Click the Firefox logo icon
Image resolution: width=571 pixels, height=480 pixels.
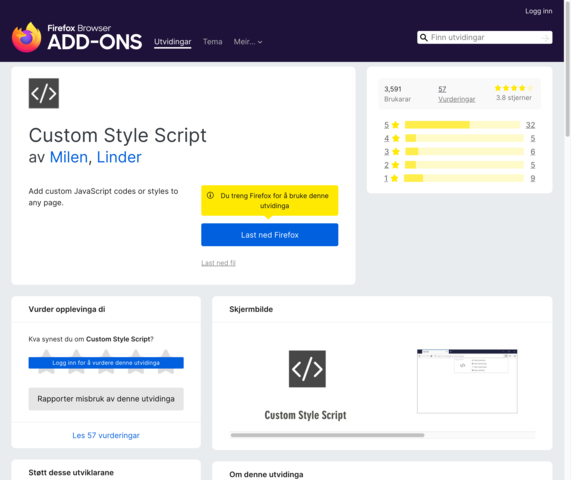26,38
